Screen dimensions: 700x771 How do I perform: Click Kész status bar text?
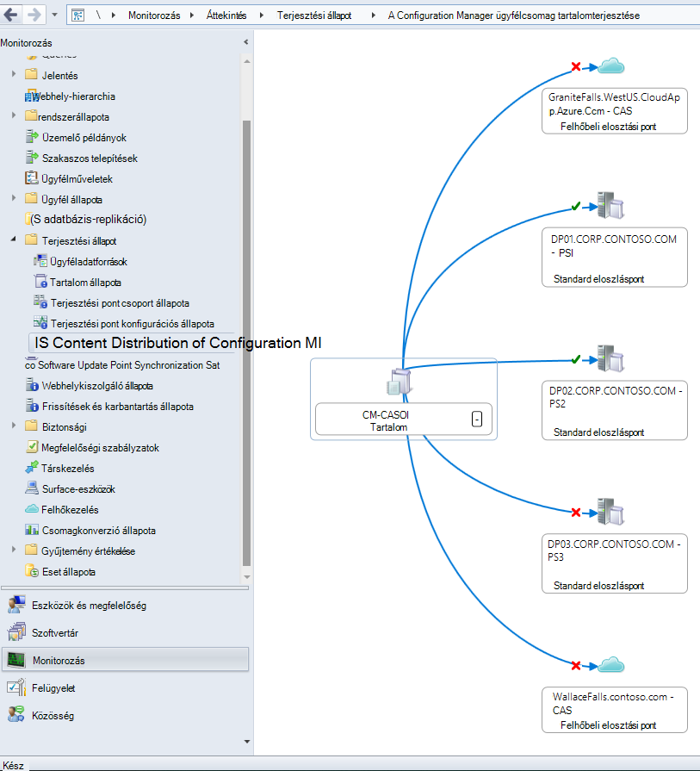[x=13, y=765]
